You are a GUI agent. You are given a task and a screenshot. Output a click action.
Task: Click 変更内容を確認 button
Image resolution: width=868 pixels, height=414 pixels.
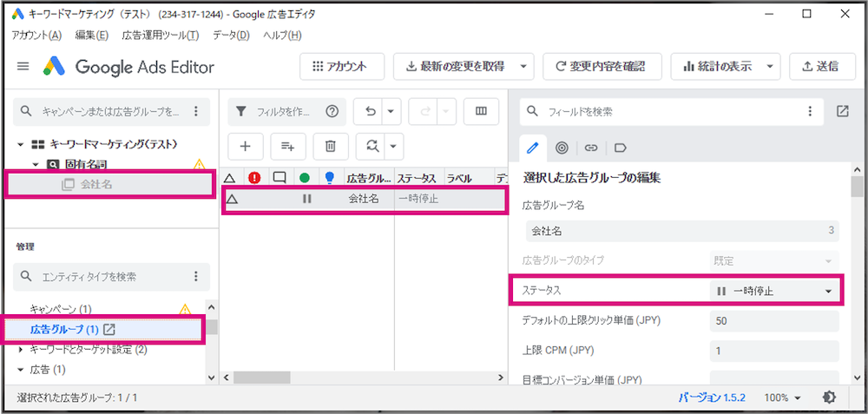click(602, 67)
